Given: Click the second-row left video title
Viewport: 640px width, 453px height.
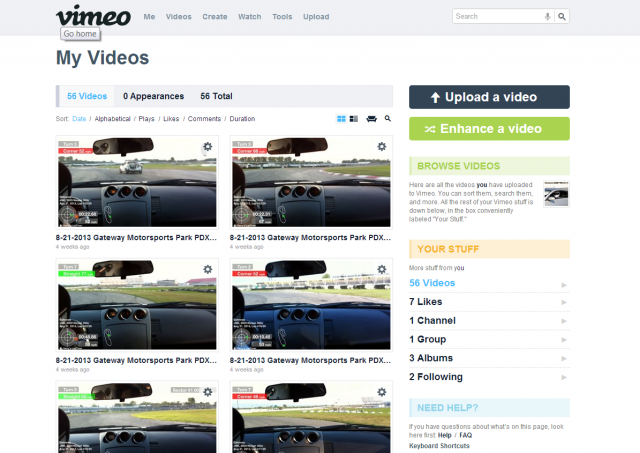Looking at the screenshot, I should (x=136, y=360).
